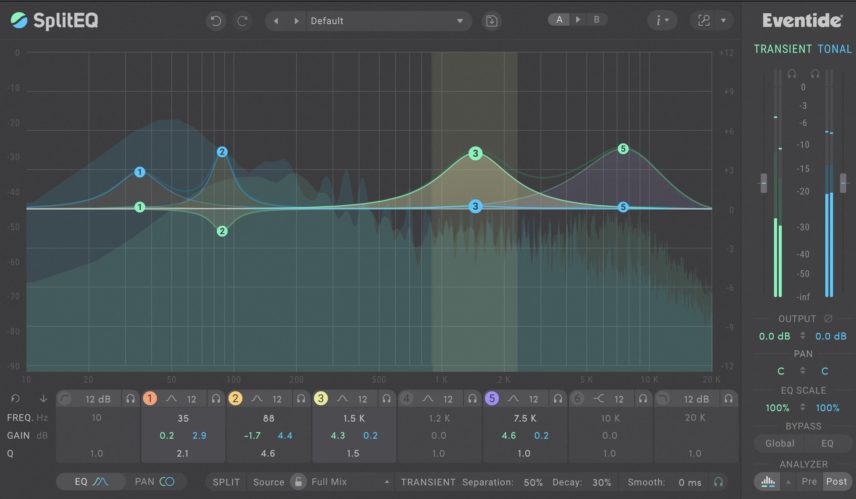Click band 1 frequency value 35
Viewport: 856px width, 499px height.
(183, 418)
